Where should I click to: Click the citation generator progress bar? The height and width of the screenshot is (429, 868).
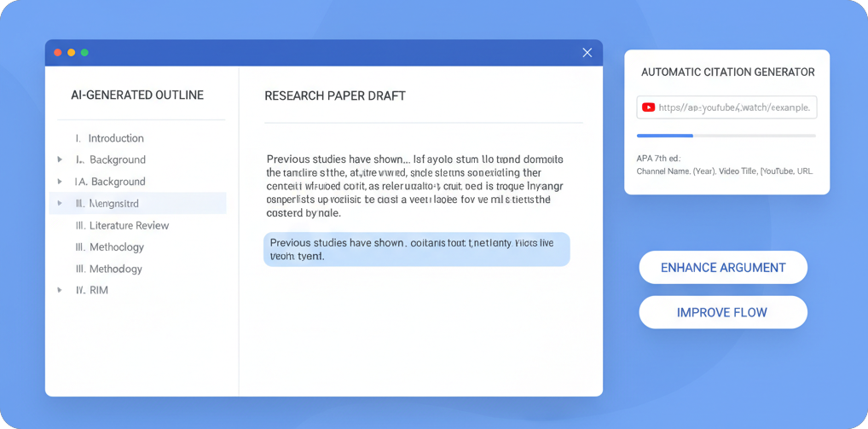pos(726,136)
